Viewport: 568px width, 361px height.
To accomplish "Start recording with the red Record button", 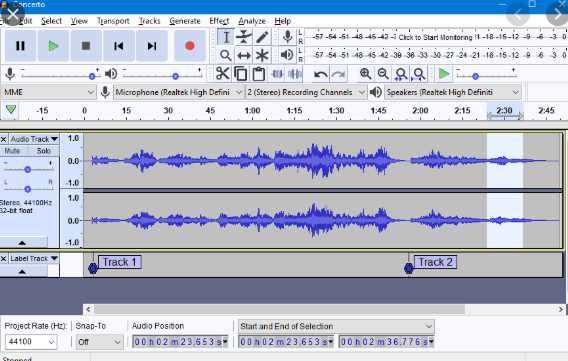I will pos(190,46).
